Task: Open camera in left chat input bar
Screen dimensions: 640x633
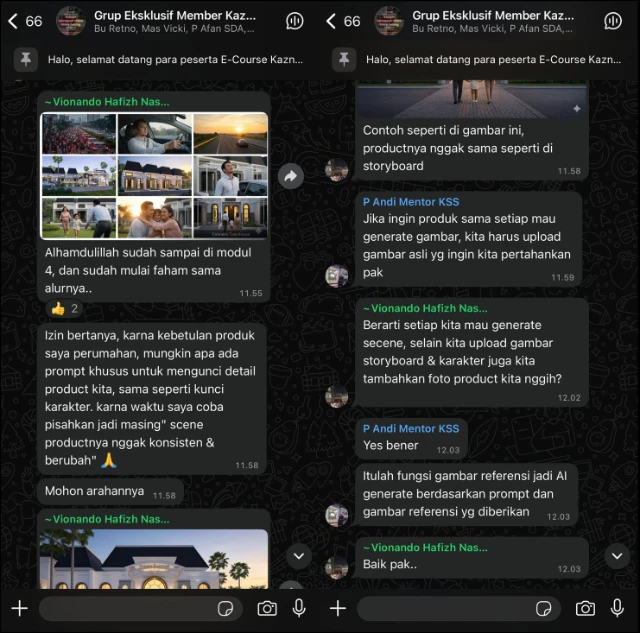Action: (x=267, y=609)
